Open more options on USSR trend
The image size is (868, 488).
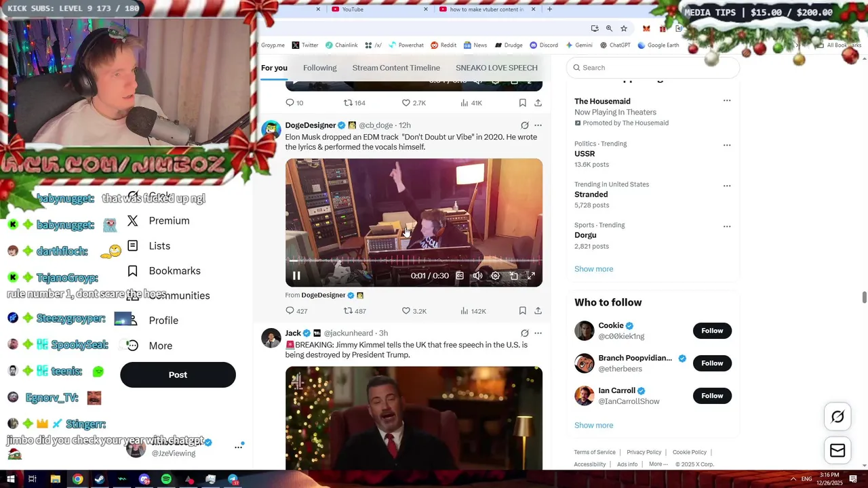click(x=727, y=145)
